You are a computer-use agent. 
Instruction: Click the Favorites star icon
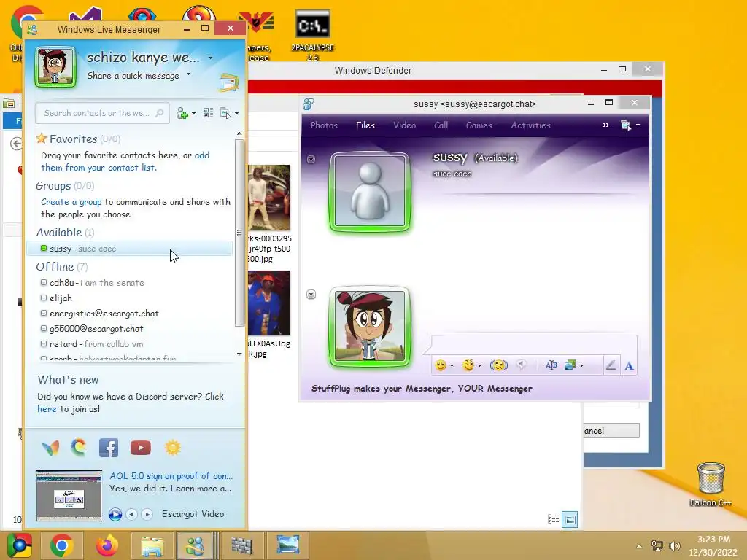[42, 139]
